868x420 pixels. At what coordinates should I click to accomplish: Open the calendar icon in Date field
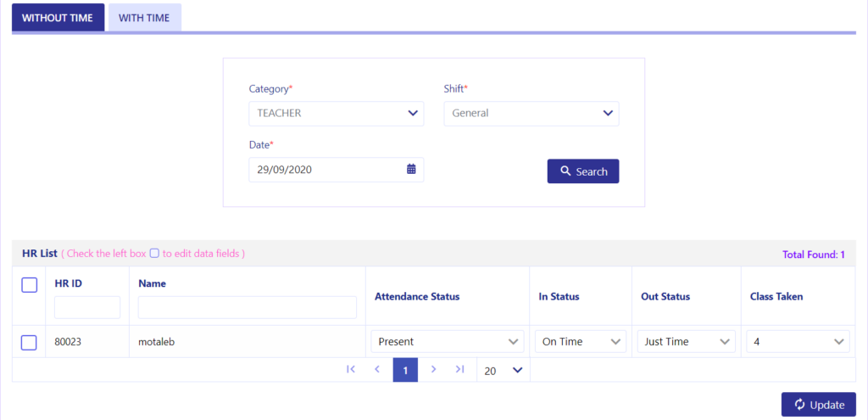pyautogui.click(x=411, y=170)
